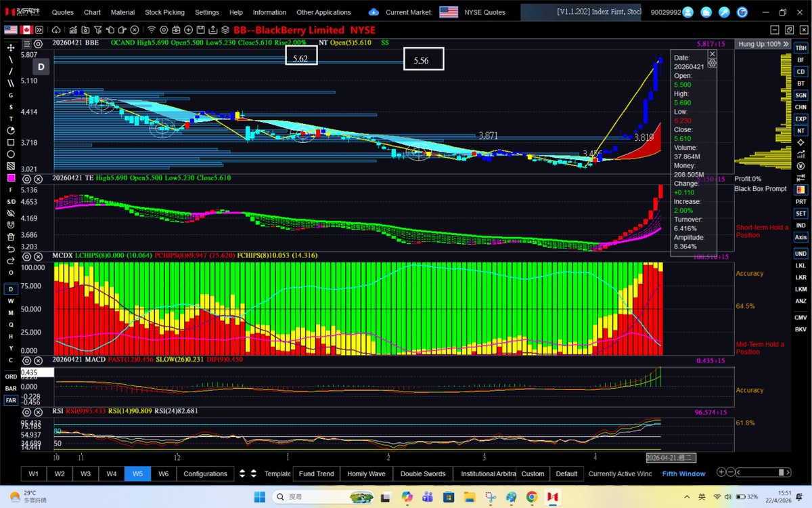Delete drawings with the trash icon

pos(11,236)
